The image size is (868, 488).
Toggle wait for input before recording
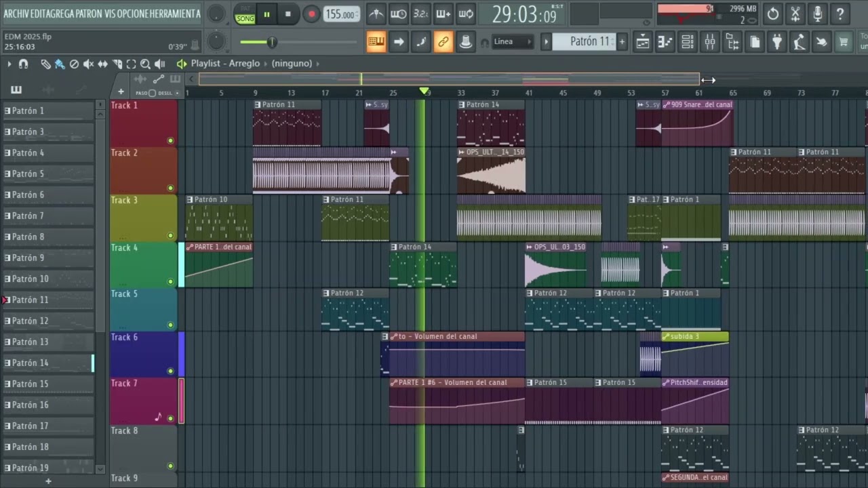[399, 14]
